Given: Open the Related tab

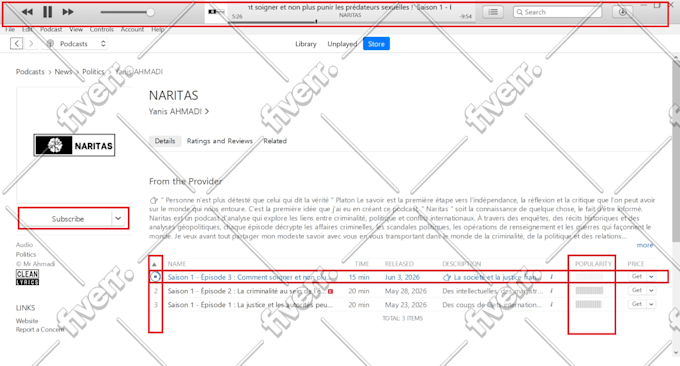Looking at the screenshot, I should click(275, 141).
